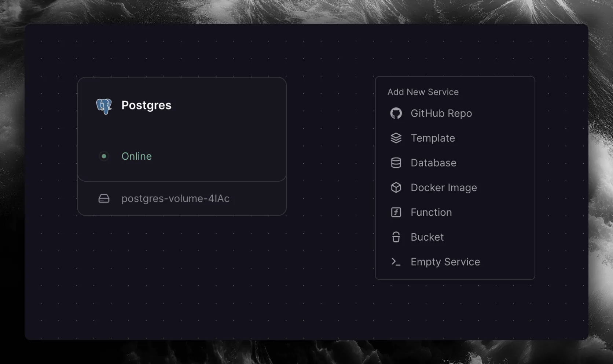Choose the Function service option
613x364 pixels.
pyautogui.click(x=431, y=212)
